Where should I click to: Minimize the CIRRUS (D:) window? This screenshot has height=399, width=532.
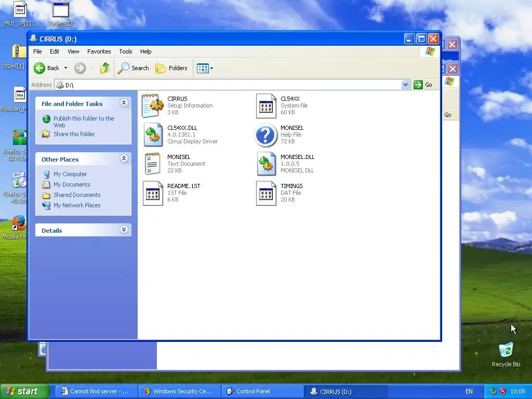(x=409, y=39)
